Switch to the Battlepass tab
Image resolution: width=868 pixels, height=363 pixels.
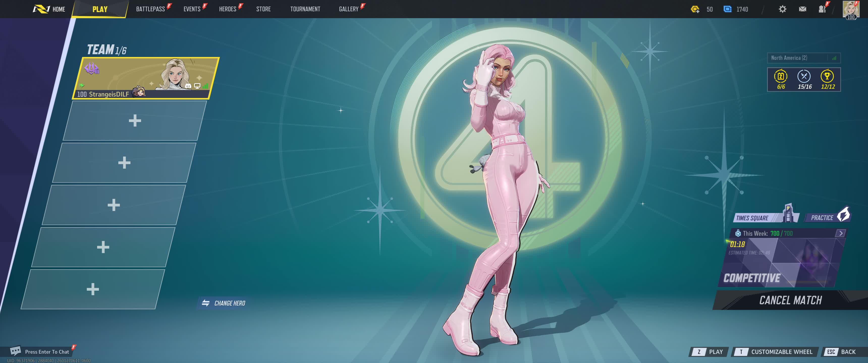[150, 9]
